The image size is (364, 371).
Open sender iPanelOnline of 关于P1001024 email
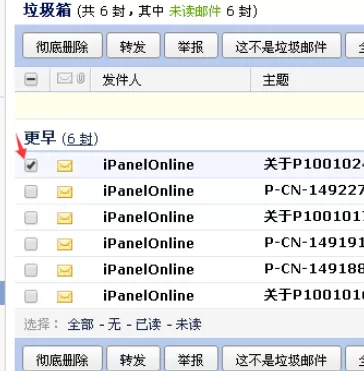(x=148, y=165)
